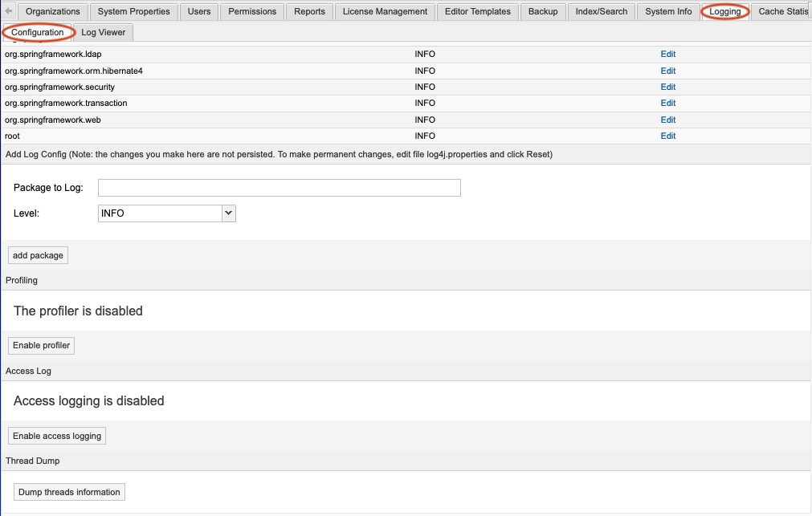Click INFO level in org.springframework.security row
The height and width of the screenshot is (516, 812).
coord(425,87)
